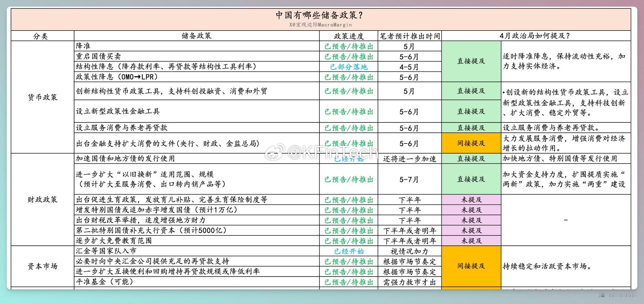Select "必要时向中央汇金公司提供充足的再贷款支持" cell
644x304 pixels.
(x=197, y=261)
